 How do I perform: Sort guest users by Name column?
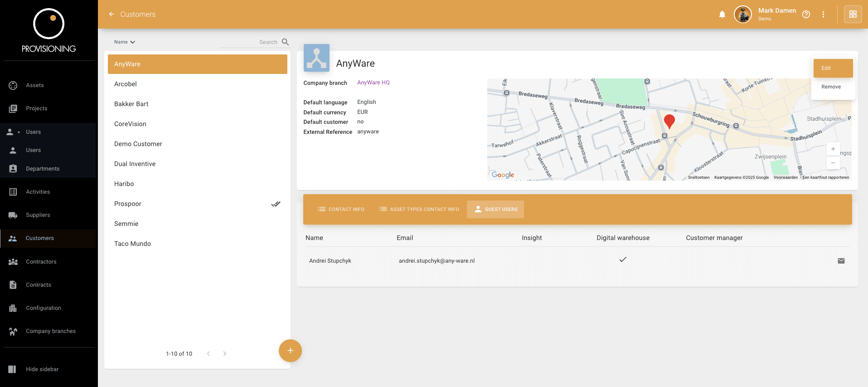[x=314, y=238]
